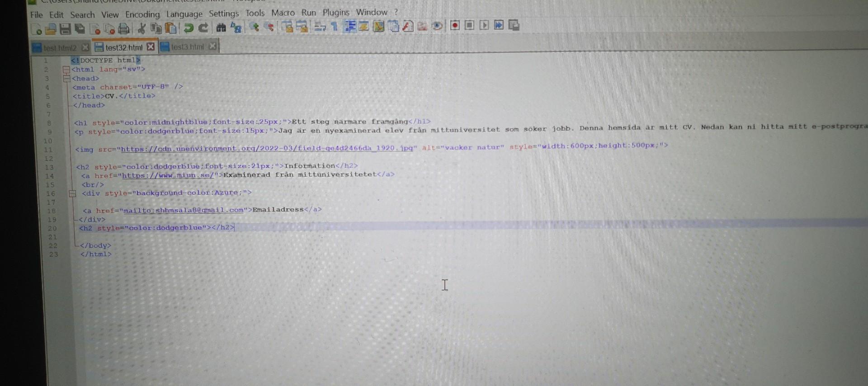Open the Language menu
This screenshot has height=386, width=868.
click(184, 14)
